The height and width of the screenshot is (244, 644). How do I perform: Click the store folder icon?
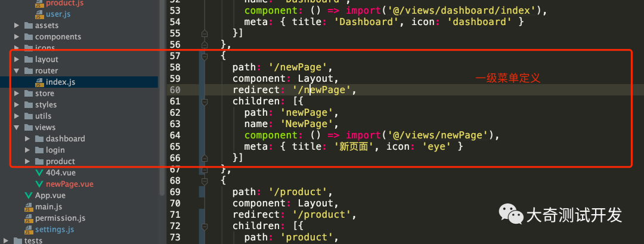pos(29,93)
